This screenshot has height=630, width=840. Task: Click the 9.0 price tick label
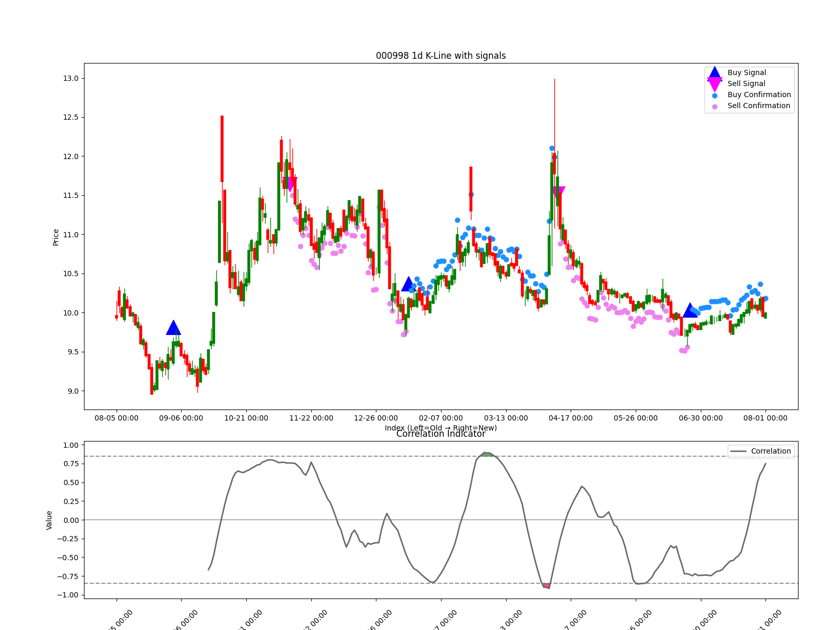click(73, 392)
